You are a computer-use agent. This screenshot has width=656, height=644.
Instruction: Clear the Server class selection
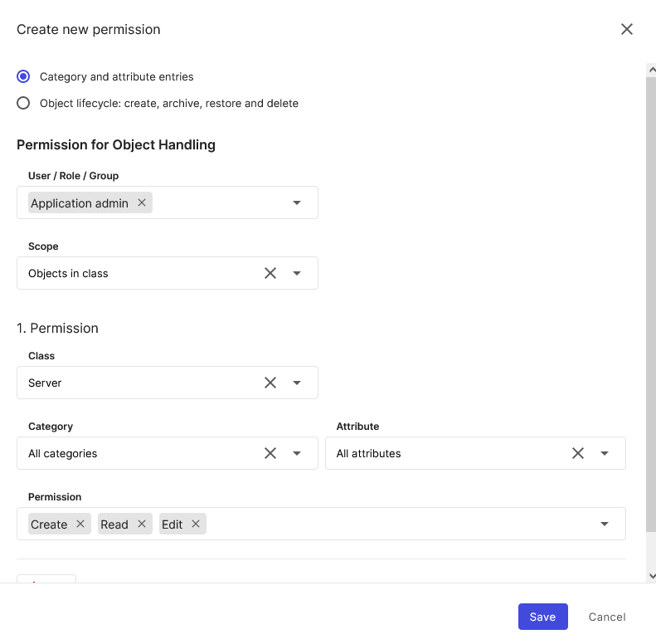(x=270, y=383)
